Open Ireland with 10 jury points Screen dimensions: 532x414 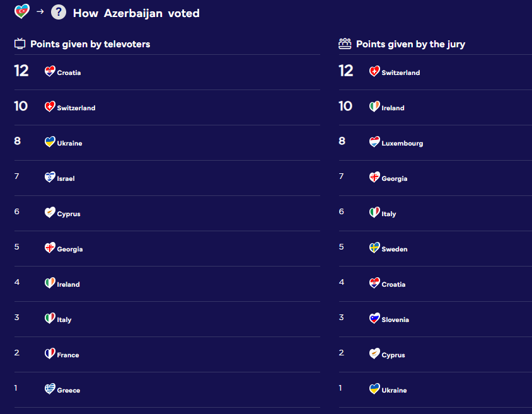[x=393, y=108]
